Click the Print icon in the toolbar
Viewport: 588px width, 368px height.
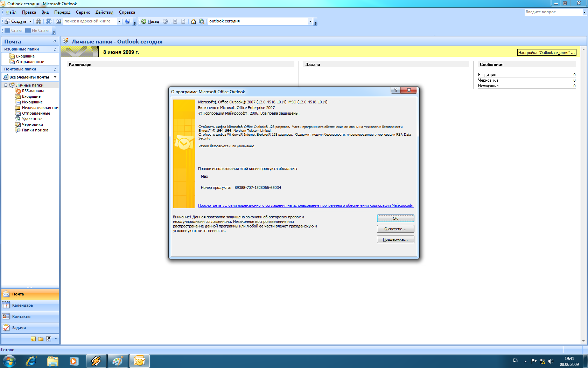point(38,21)
